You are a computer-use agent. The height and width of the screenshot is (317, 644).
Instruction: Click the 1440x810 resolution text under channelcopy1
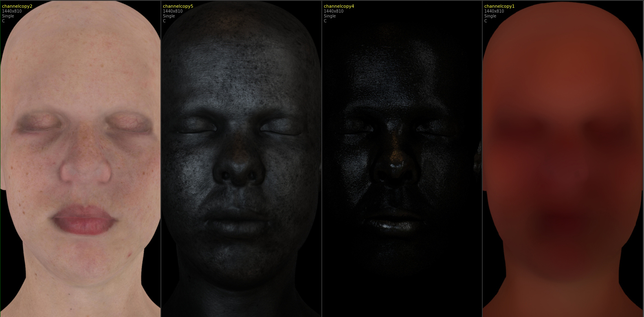point(494,11)
